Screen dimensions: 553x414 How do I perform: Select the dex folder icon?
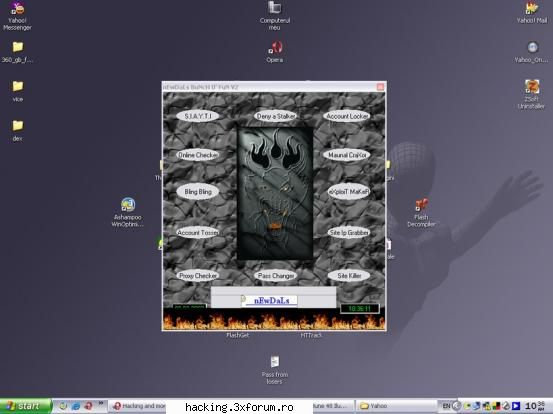coord(18,130)
